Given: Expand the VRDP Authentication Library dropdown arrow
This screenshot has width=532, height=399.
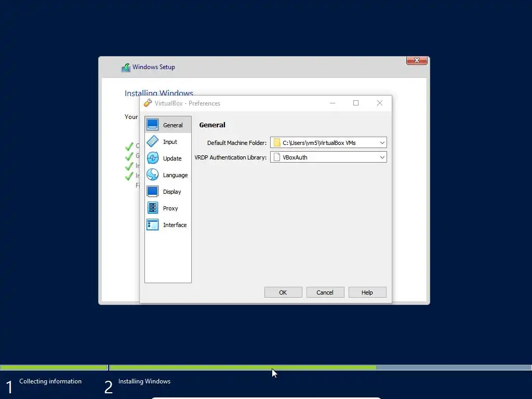Looking at the screenshot, I should click(382, 157).
